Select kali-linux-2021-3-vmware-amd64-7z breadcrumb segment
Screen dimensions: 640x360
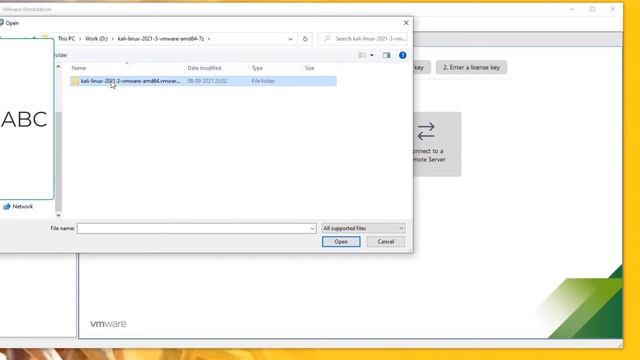[160, 38]
